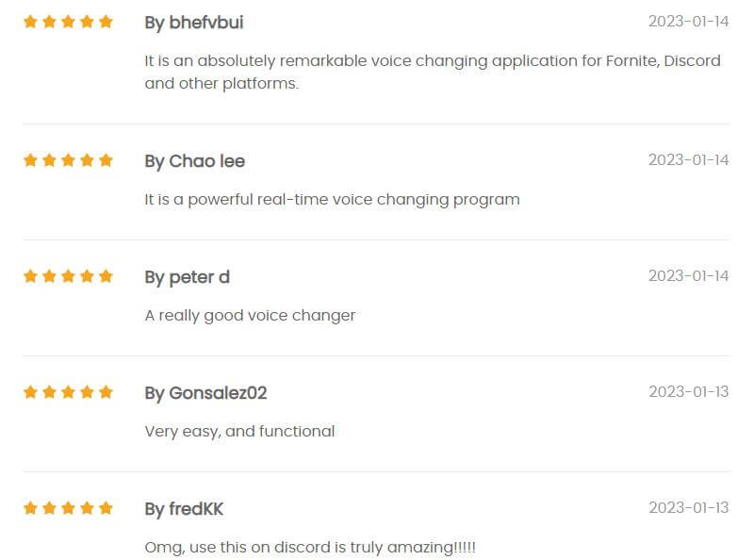Click the 2023-01-14 date on bhefvbui's review

pos(688,22)
